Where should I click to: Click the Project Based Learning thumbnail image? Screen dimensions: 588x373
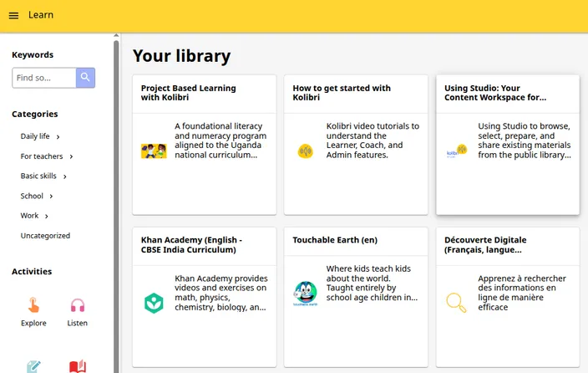click(154, 151)
